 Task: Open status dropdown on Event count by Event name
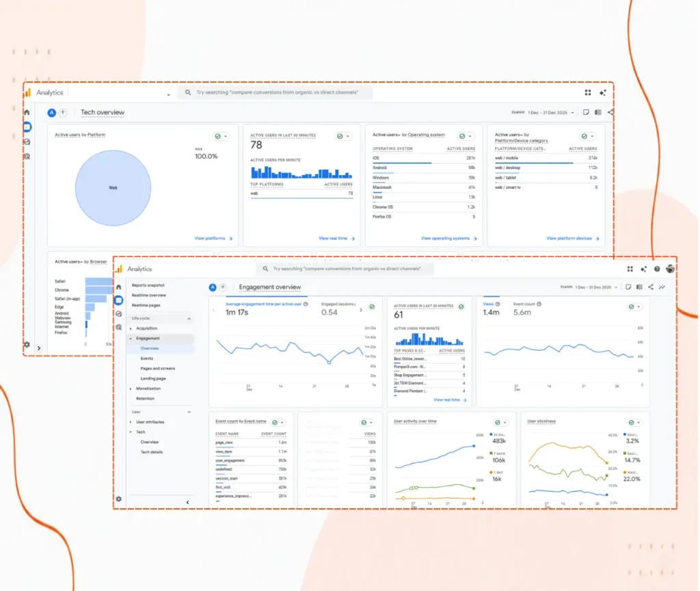(278, 422)
